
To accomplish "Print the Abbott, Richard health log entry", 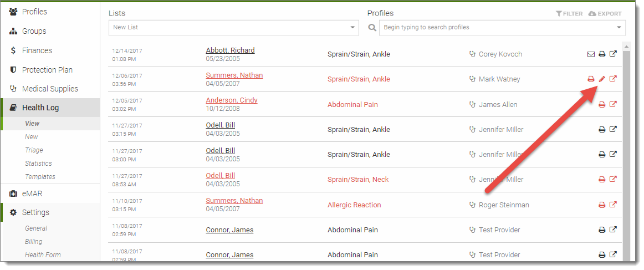I will point(602,54).
